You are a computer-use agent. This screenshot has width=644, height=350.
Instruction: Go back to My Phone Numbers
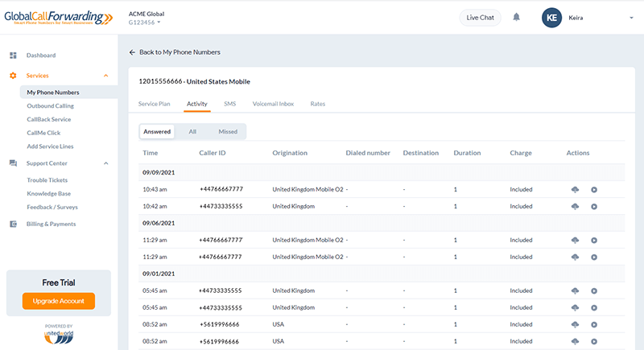(x=175, y=52)
